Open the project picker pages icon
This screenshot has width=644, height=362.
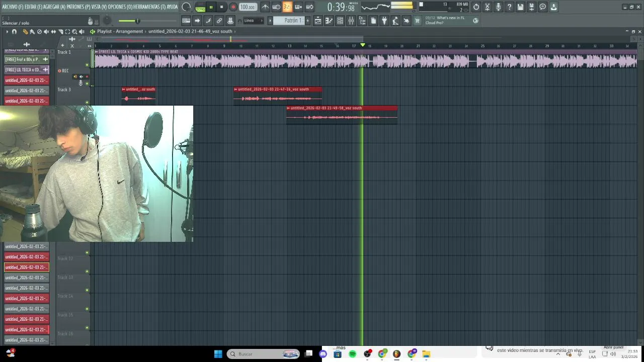click(373, 21)
